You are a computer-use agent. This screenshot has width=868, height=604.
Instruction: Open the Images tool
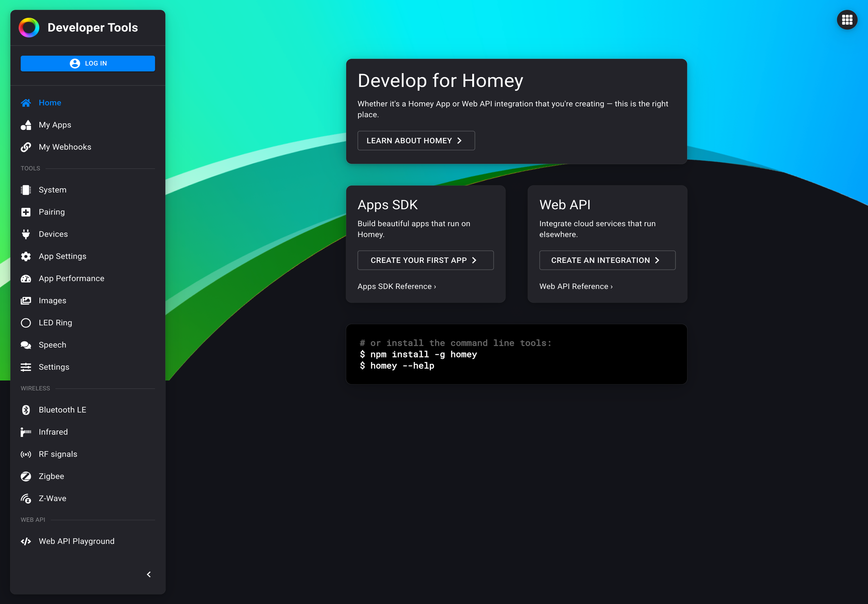click(x=88, y=301)
